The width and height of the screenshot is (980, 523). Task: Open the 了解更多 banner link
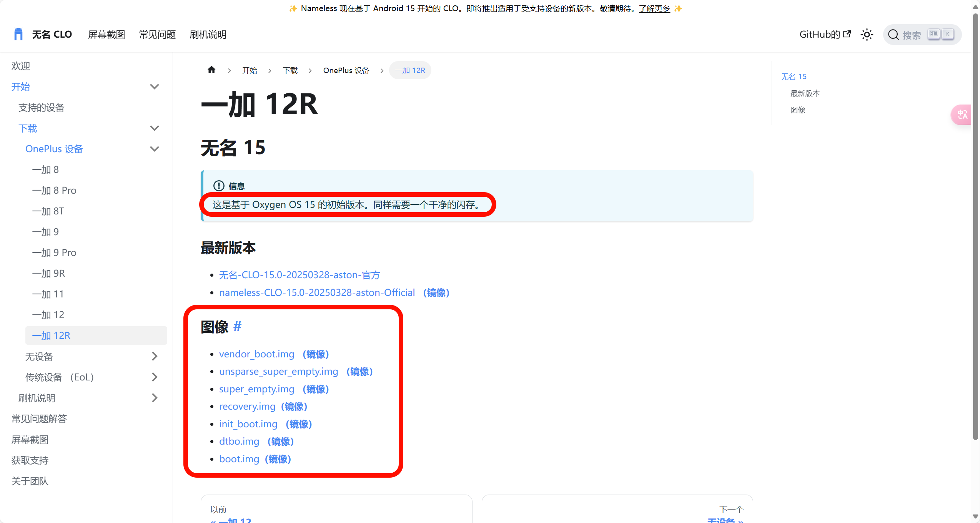654,8
